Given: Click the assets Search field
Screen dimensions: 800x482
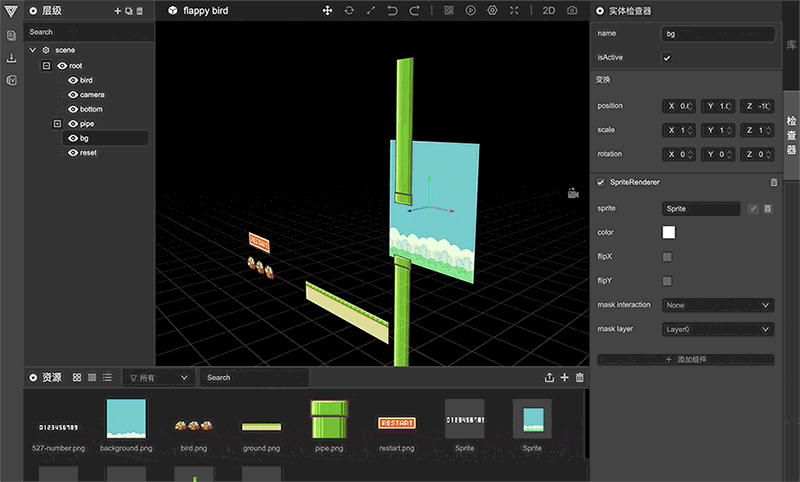Looking at the screenshot, I should [254, 378].
